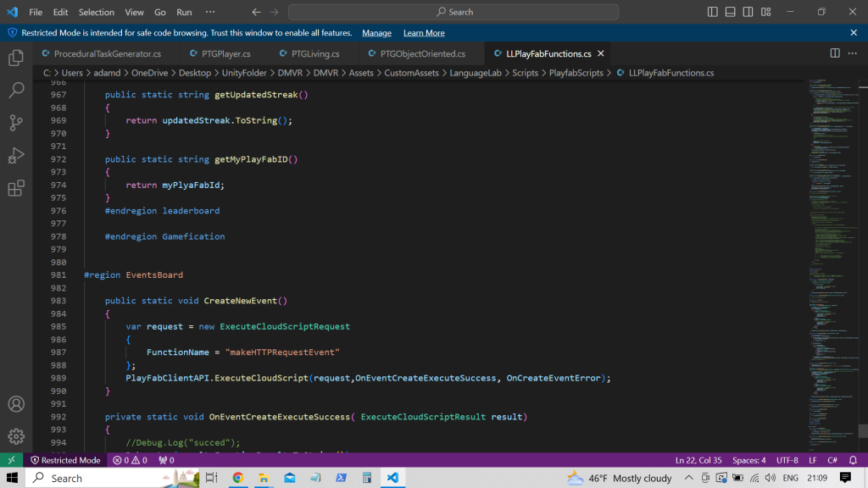Open the Selection menu
The image size is (868, 488).
pyautogui.click(x=96, y=12)
